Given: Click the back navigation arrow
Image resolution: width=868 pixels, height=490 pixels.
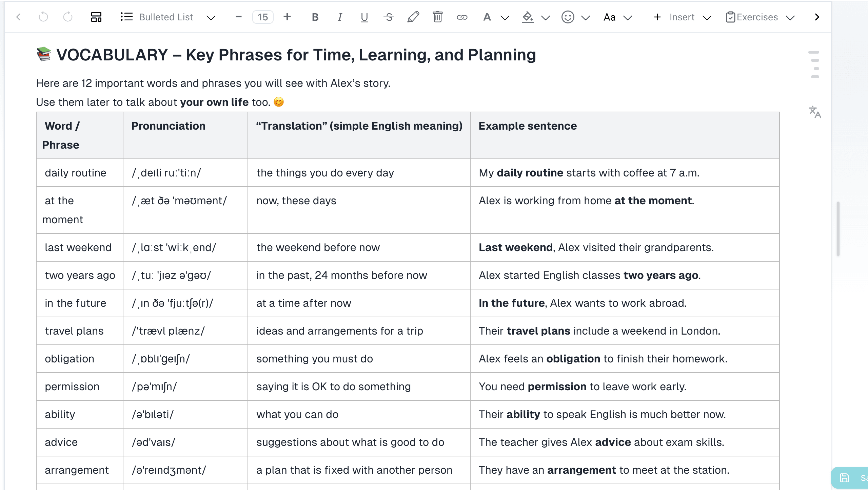Looking at the screenshot, I should pos(19,17).
